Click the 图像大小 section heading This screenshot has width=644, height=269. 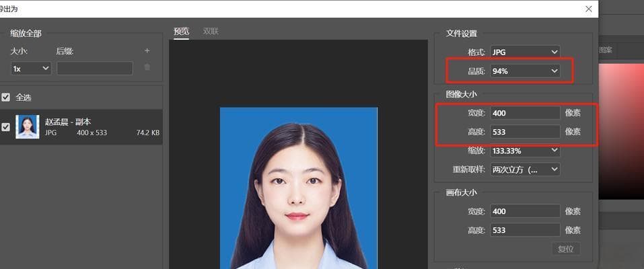(x=462, y=94)
